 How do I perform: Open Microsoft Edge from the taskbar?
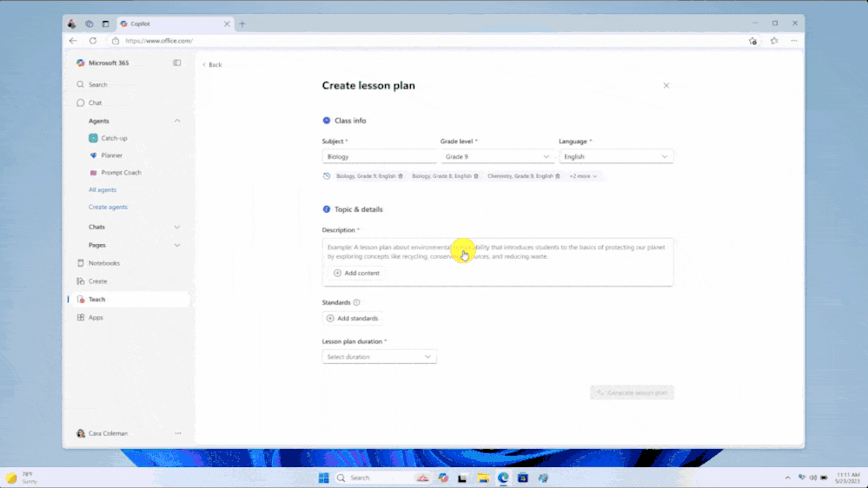coord(503,478)
